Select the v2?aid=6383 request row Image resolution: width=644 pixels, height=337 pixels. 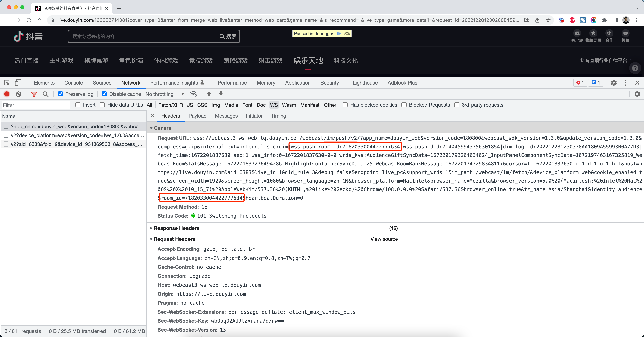pyautogui.click(x=73, y=144)
